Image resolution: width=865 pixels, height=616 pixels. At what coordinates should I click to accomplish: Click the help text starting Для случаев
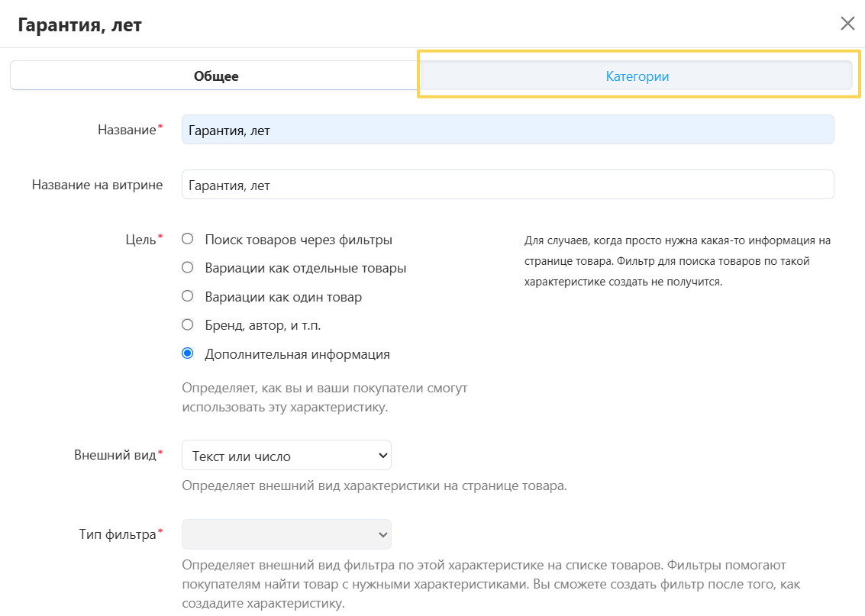(x=676, y=261)
